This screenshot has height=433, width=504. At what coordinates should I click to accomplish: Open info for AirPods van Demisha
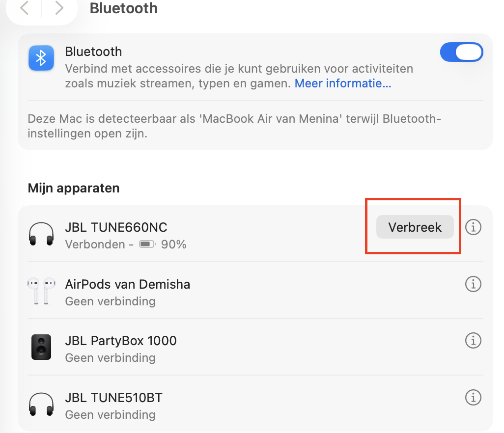[473, 284]
